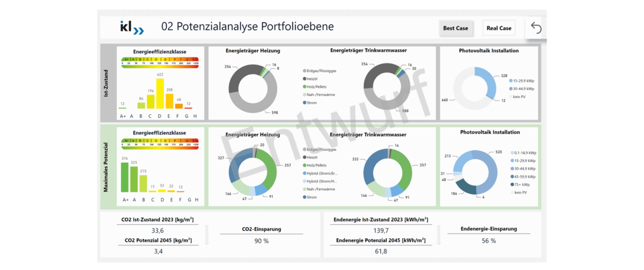This screenshot has height=270, width=644.
Task: Click the CO2-Einsparung 90 % value
Action: click(x=261, y=241)
